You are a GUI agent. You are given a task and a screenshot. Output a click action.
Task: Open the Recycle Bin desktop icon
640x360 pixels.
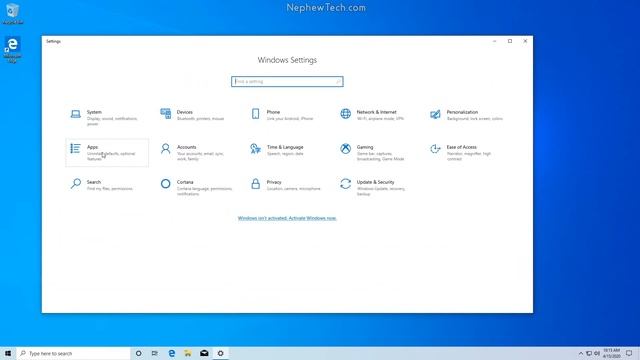[x=12, y=13]
